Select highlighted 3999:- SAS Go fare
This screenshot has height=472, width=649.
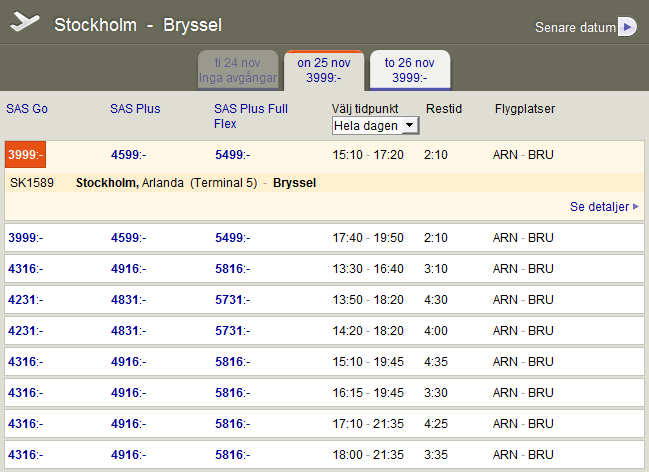(24, 155)
